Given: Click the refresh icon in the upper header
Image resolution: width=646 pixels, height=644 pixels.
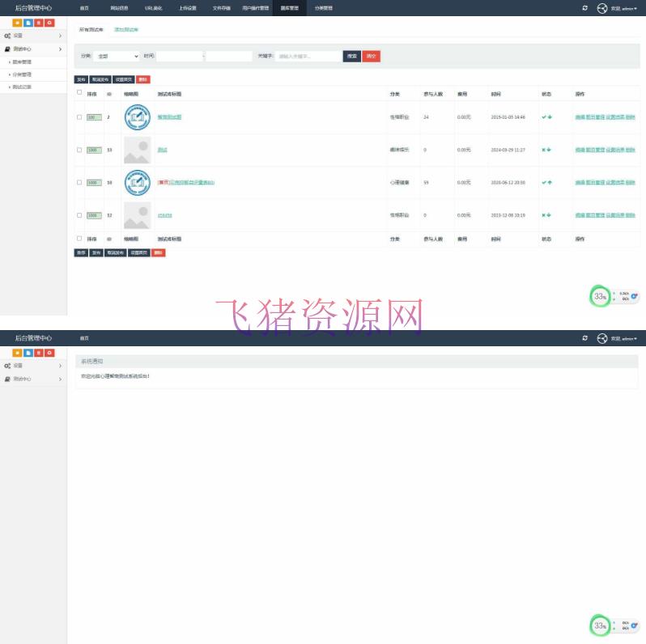Looking at the screenshot, I should [x=584, y=8].
